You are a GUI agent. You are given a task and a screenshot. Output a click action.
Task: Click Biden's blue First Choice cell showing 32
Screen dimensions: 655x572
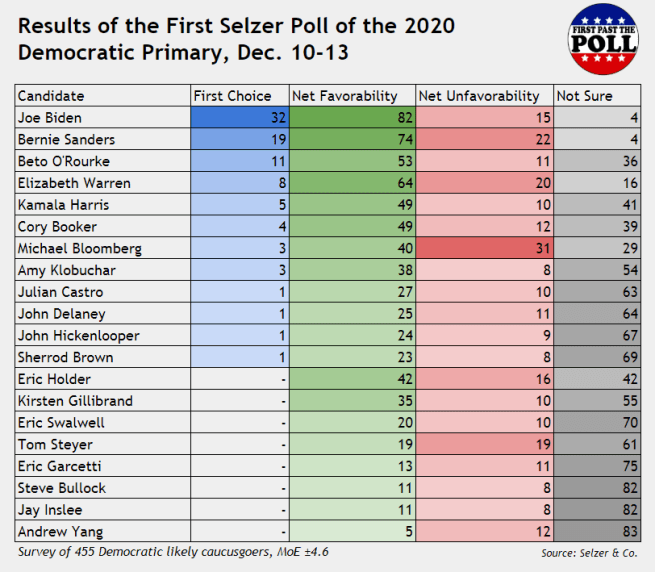pos(238,118)
